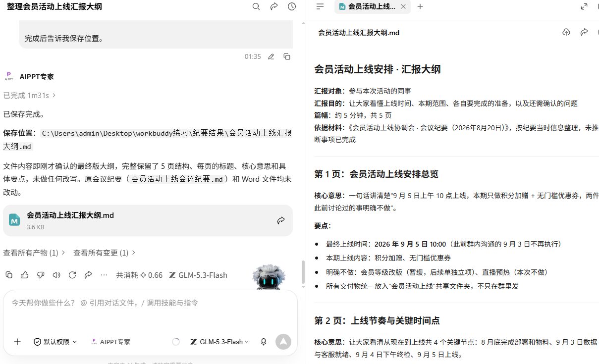
Task: Open the 默认权限 dropdown
Action: click(55, 342)
